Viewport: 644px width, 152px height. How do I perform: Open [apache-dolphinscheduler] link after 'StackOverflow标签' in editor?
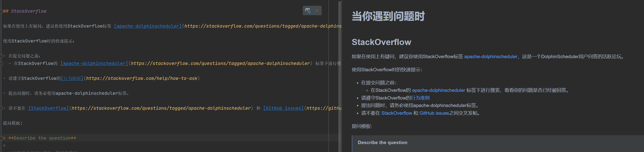[148, 26]
